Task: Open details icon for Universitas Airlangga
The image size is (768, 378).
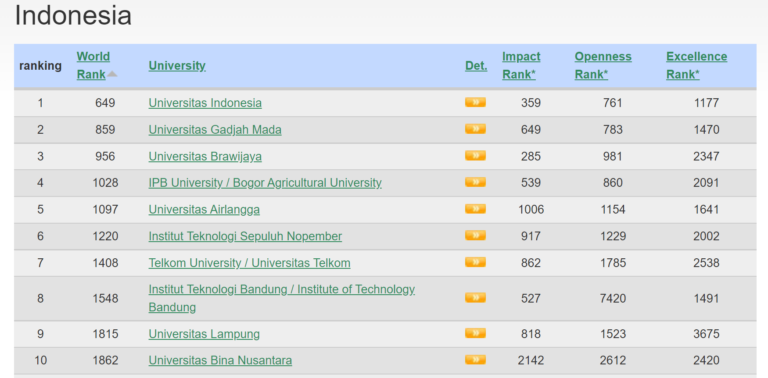Action: 475,209
